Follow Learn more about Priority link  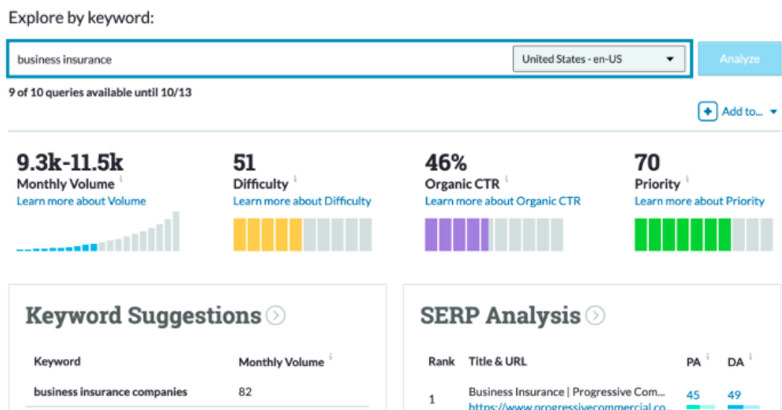click(x=699, y=201)
